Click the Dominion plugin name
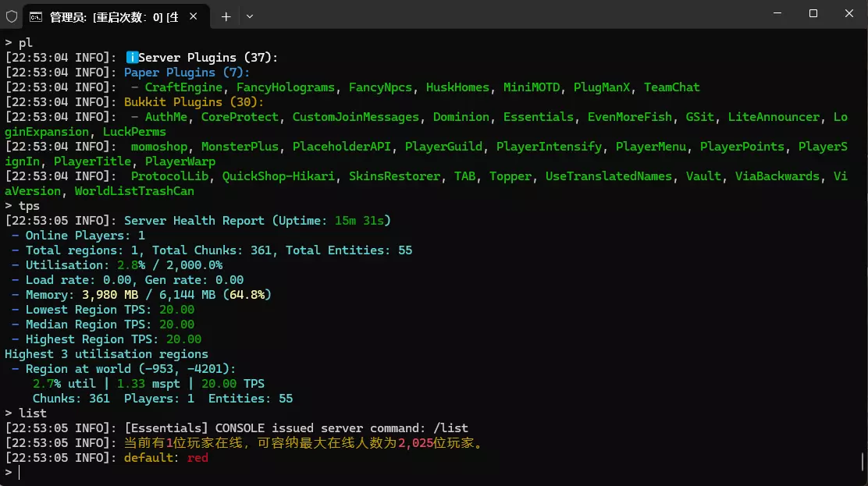Viewport: 868px width, 486px height. 461,117
